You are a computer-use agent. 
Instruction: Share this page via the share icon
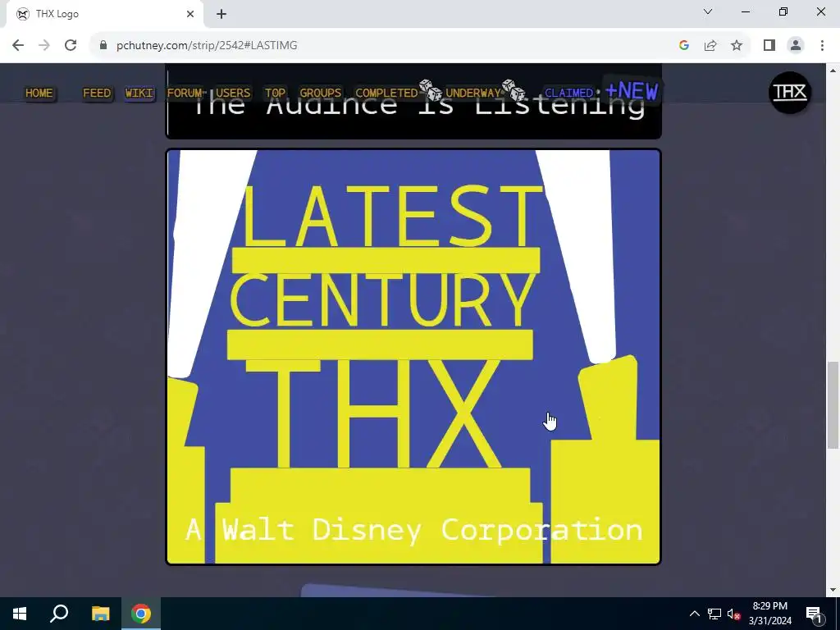(x=710, y=46)
